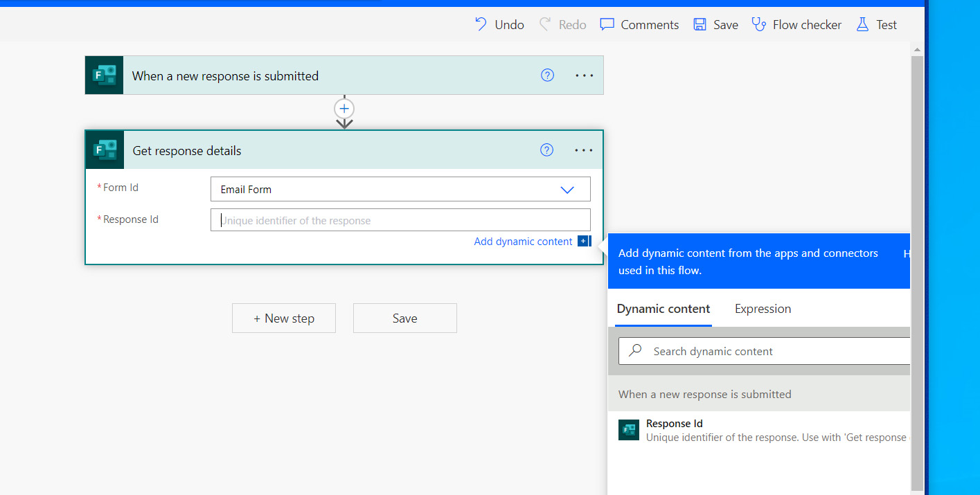Select the Response Id dynamic content item
The width and height of the screenshot is (980, 495).
tap(759, 430)
